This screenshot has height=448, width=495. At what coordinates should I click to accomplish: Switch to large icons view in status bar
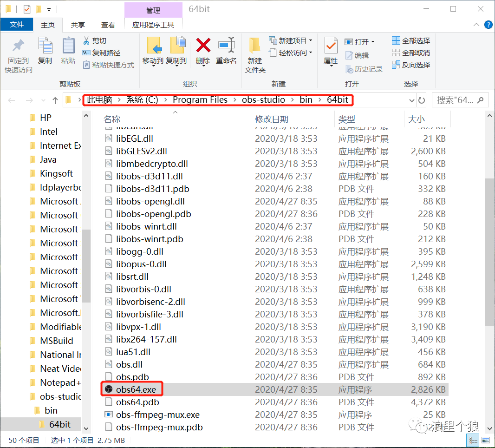tap(486, 440)
